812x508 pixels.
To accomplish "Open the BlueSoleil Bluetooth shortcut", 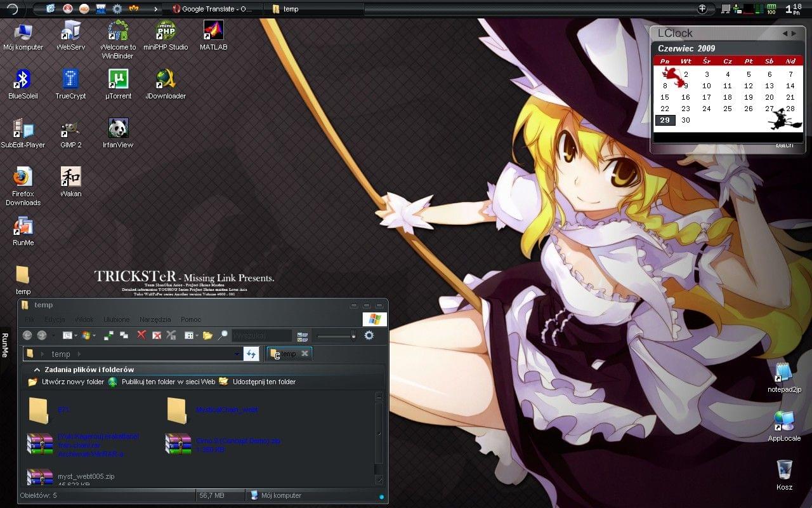I will pos(23,84).
